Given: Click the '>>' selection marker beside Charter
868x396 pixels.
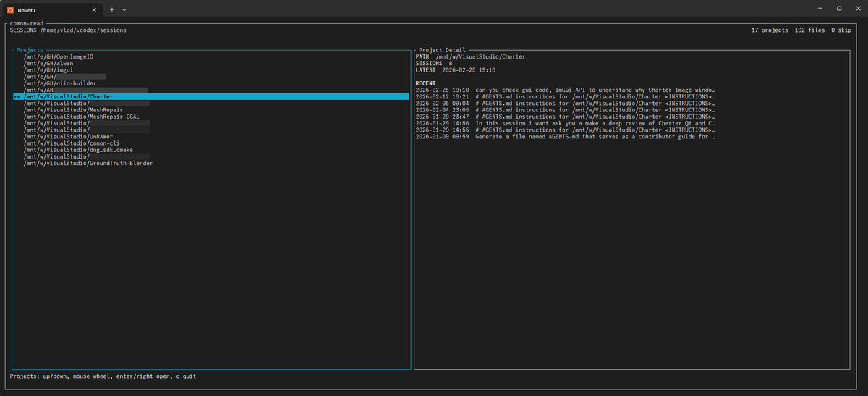Looking at the screenshot, I should pos(17,96).
